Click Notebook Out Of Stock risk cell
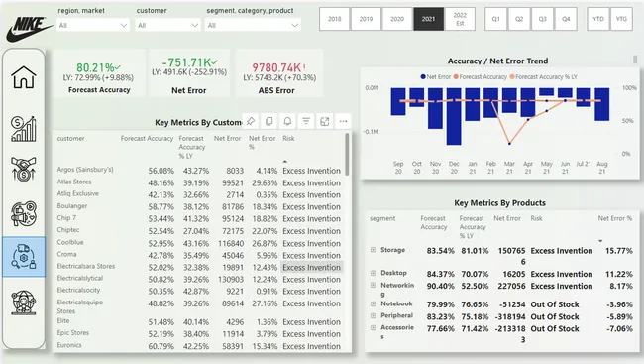 coord(555,304)
